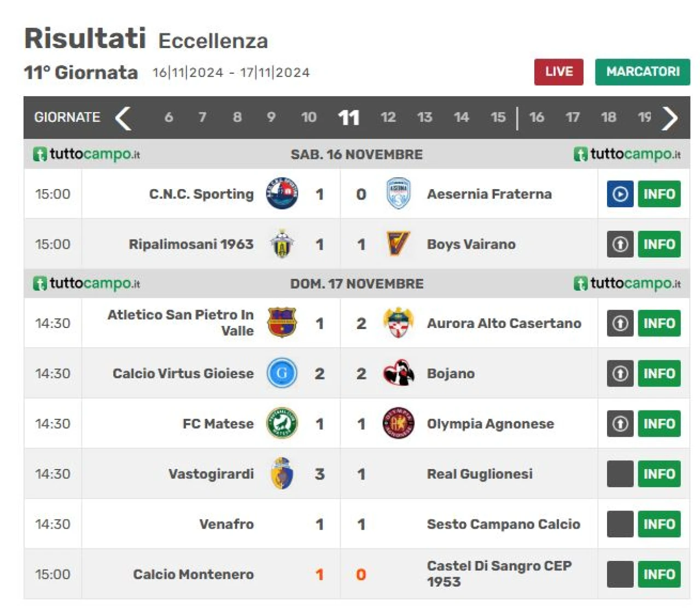
Task: Click FC Matese green crest
Action: coord(282,423)
